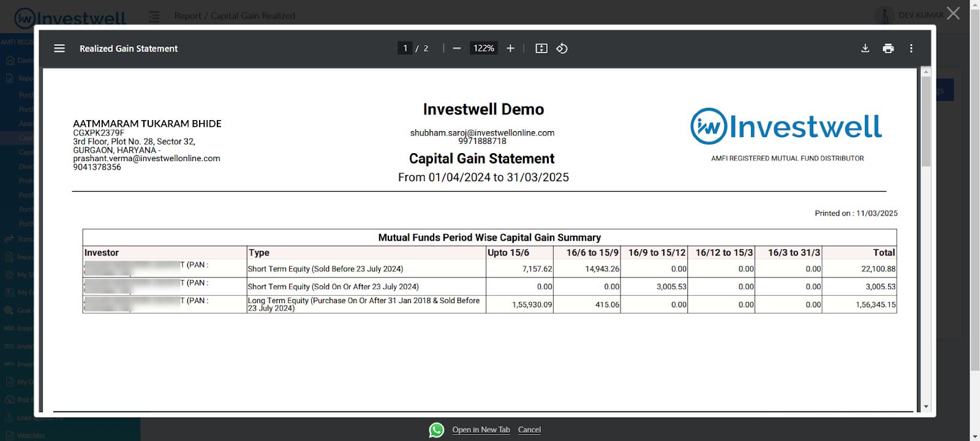Click the Realized Gain Statement title
Viewport: 980px width, 441px height.
[x=129, y=48]
